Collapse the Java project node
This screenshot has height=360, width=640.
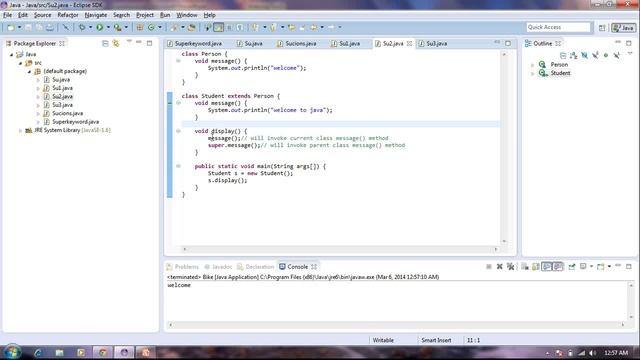(x=12, y=54)
